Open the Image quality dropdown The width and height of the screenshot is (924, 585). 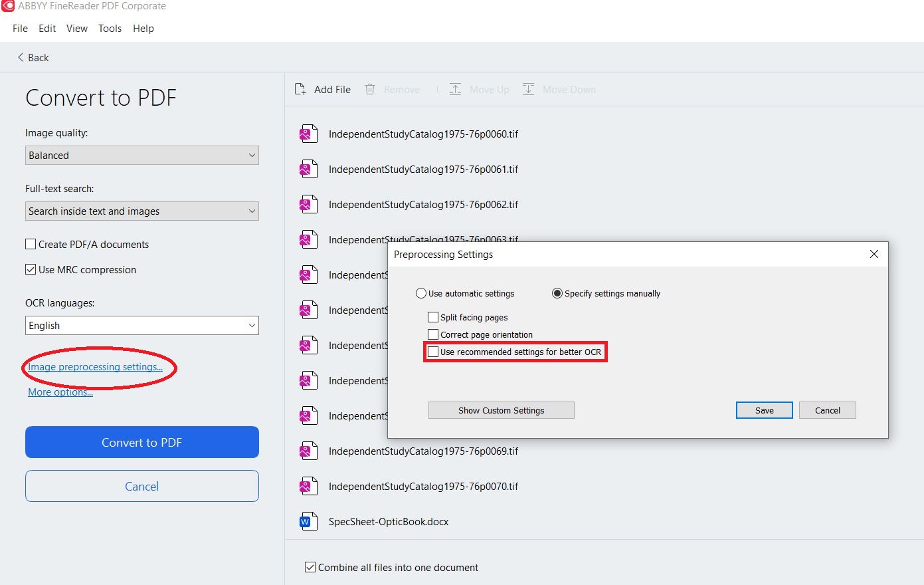(x=141, y=156)
